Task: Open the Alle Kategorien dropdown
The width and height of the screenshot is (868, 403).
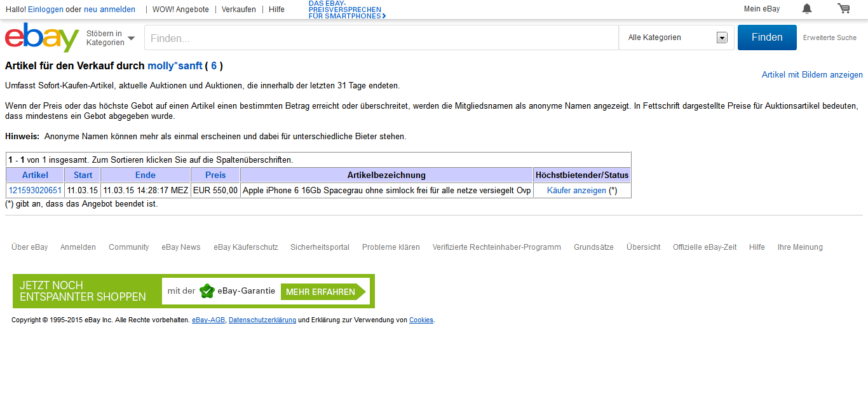Action: pyautogui.click(x=676, y=38)
